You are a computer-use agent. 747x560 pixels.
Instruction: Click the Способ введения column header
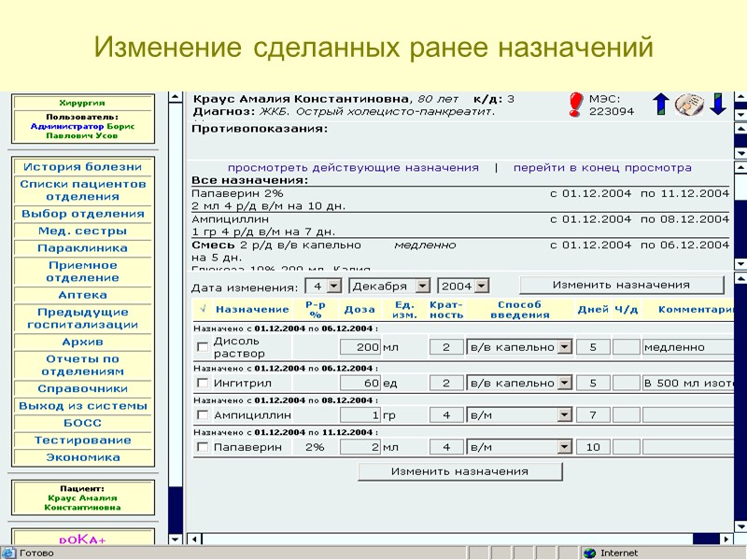[519, 310]
